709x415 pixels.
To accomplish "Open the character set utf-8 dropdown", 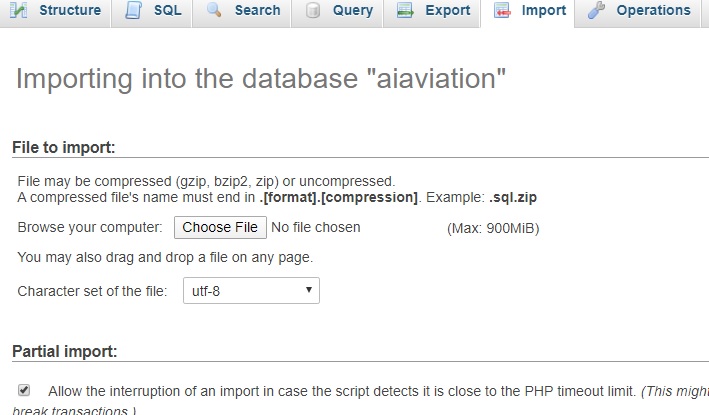I will pyautogui.click(x=251, y=291).
